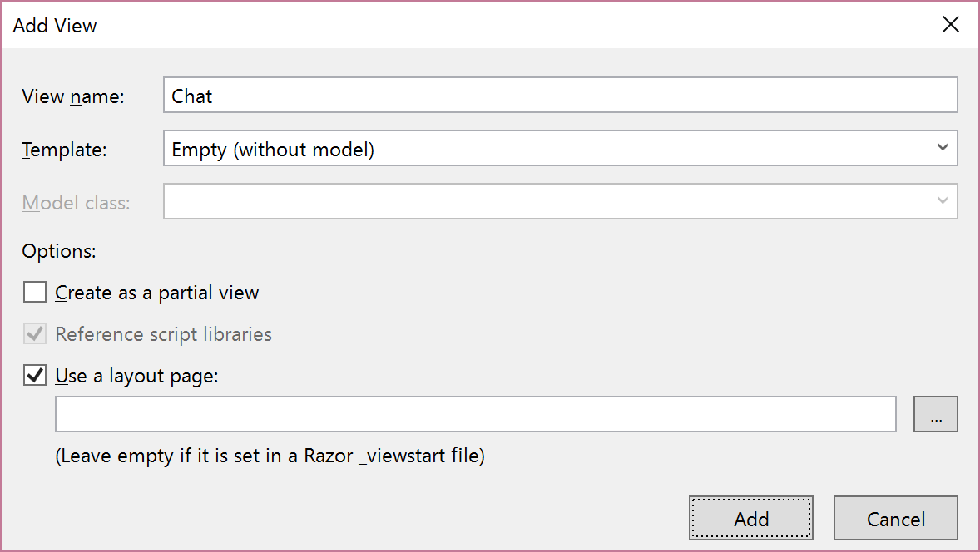This screenshot has width=980, height=552.
Task: Click the layout page path field
Action: (476, 413)
